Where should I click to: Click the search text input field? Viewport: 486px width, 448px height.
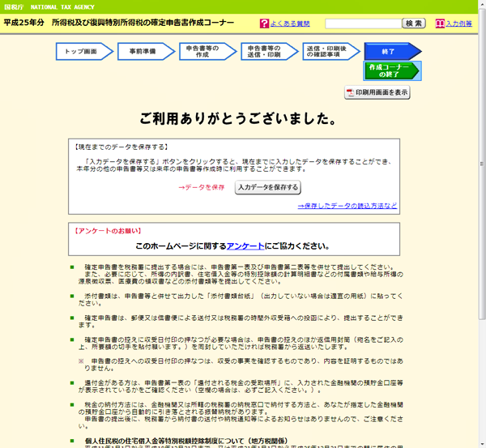pos(363,23)
